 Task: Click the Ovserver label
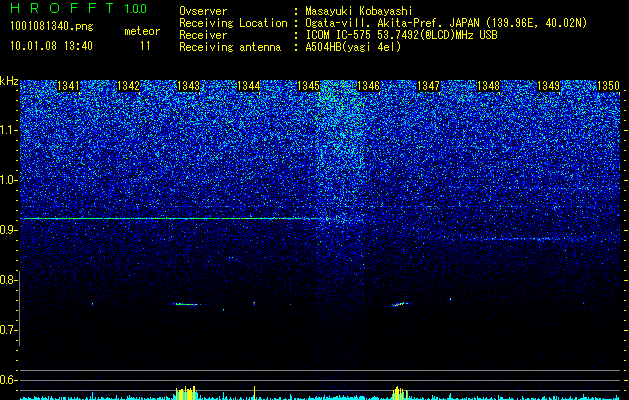[203, 11]
